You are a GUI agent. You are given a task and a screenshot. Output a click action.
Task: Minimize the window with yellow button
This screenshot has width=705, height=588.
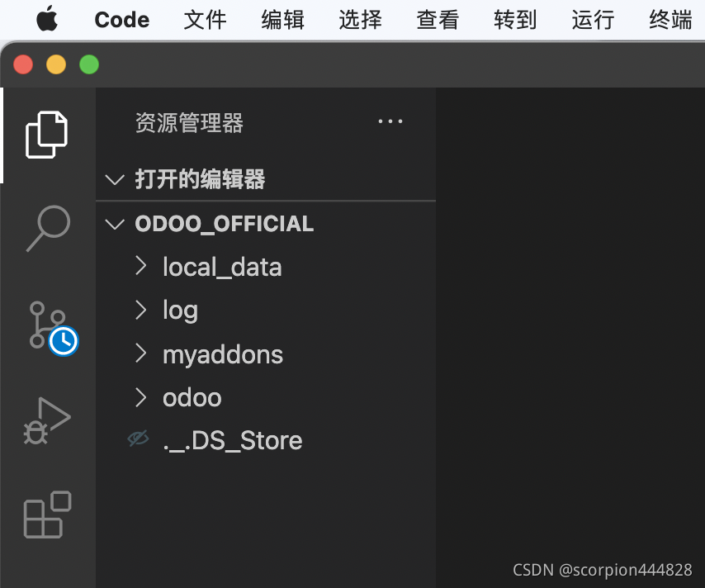[56, 64]
